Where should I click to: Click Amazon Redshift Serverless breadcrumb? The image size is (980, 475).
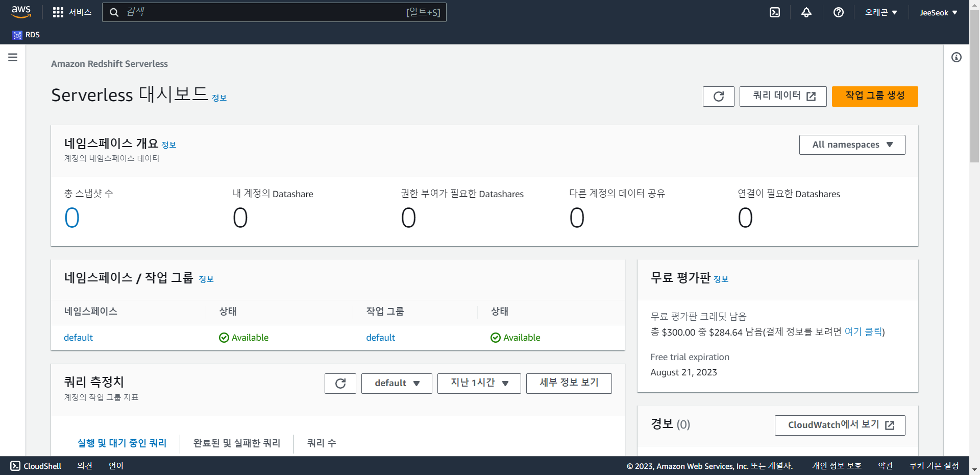pos(109,64)
